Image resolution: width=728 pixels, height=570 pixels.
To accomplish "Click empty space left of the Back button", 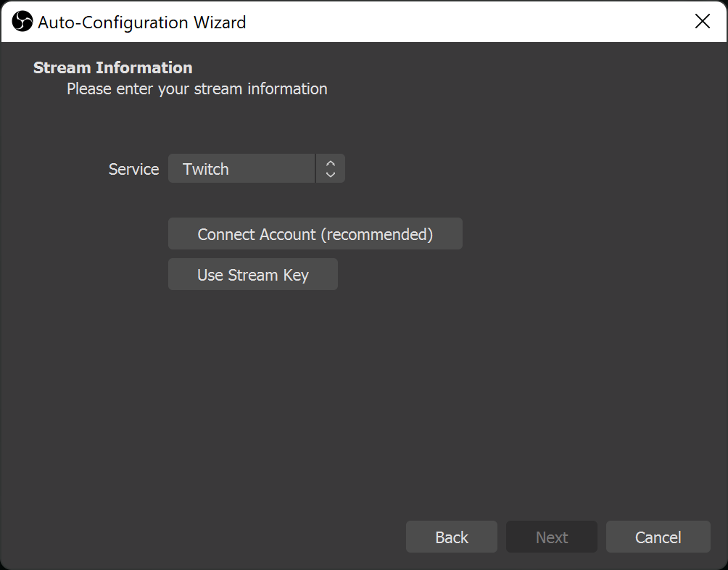I will coord(218,537).
